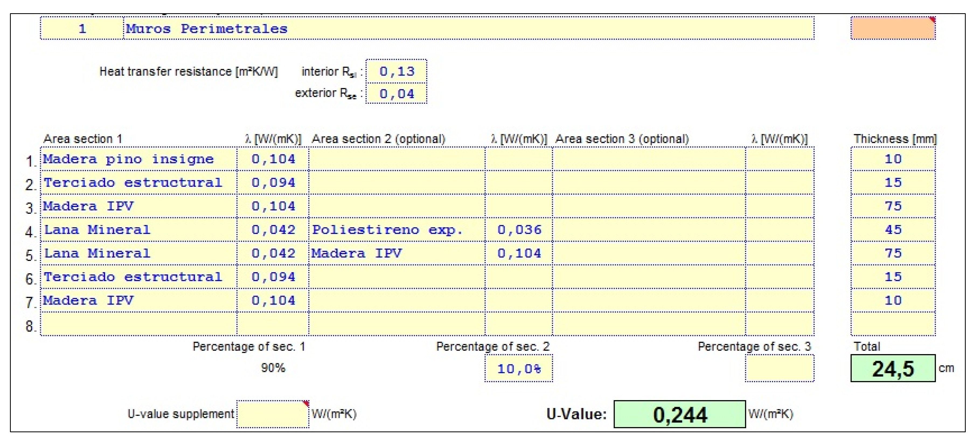Edit lambda 0,104 in row 3
980x446 pixels.
[273, 206]
